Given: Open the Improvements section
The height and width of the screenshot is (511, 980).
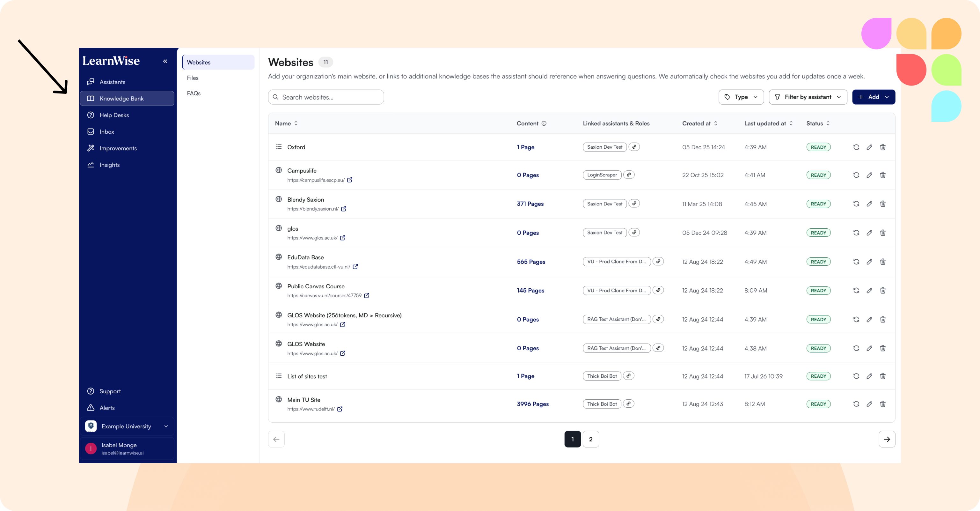Looking at the screenshot, I should click(127, 148).
